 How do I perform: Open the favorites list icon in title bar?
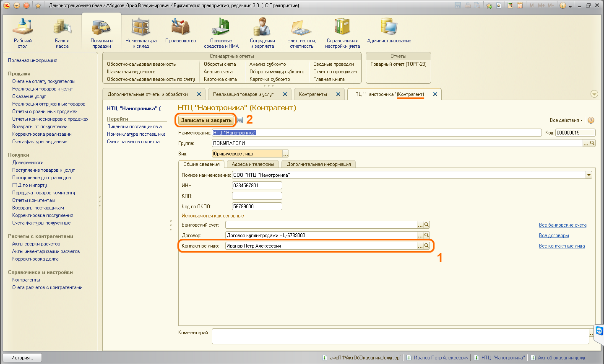499,5
